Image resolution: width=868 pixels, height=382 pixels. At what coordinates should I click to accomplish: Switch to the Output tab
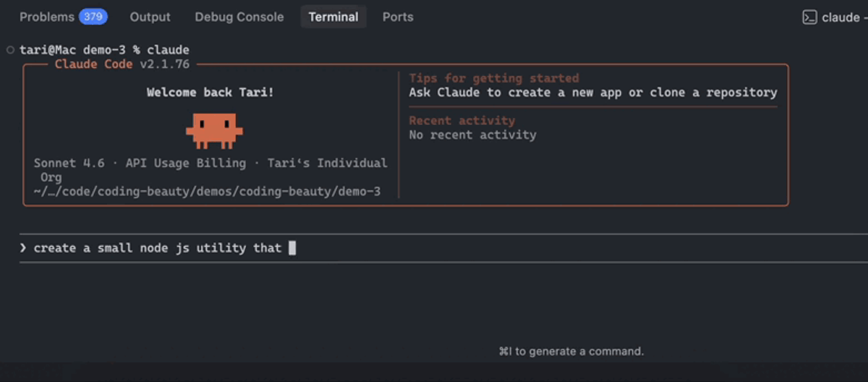click(x=150, y=17)
